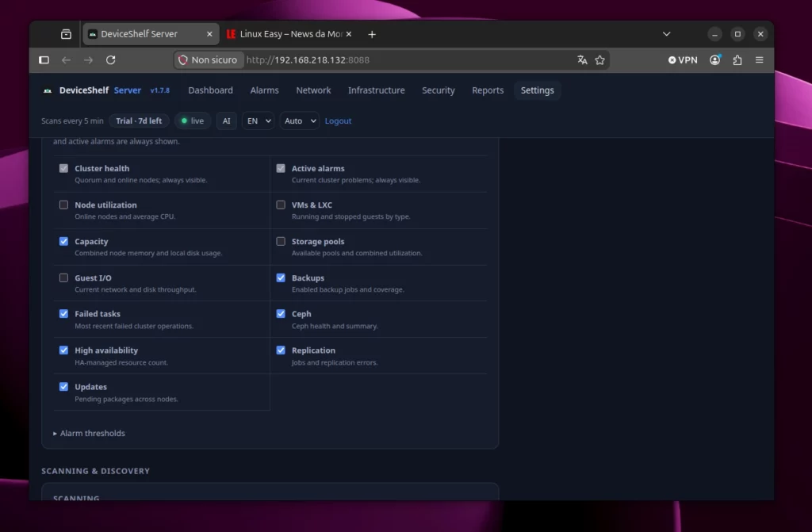The height and width of the screenshot is (532, 812).
Task: Close the Linux Easy tab
Action: coord(349,34)
